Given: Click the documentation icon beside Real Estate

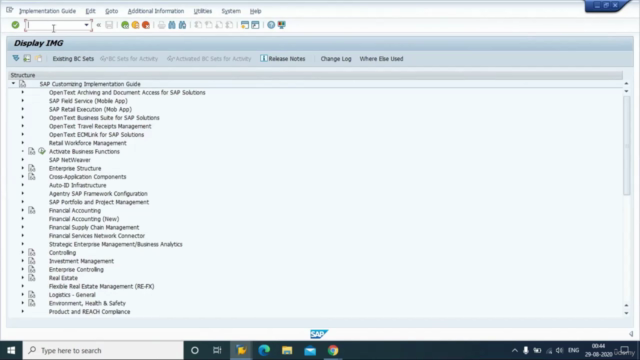Looking at the screenshot, I should (32, 278).
